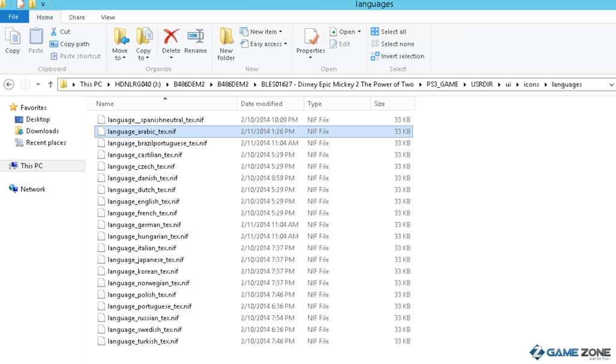Click Copy path in ribbon

pos(70,44)
